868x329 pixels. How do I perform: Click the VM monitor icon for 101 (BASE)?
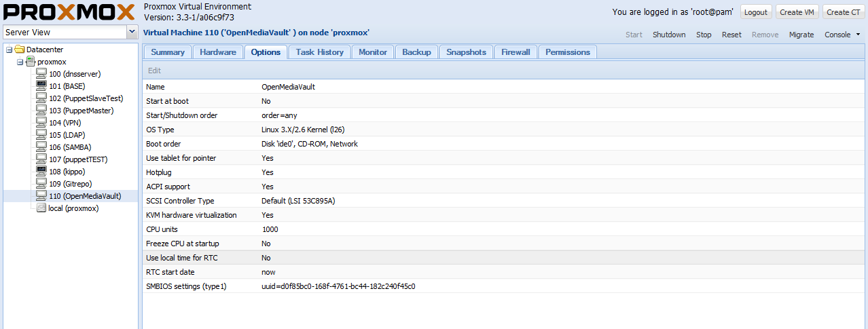click(x=41, y=86)
